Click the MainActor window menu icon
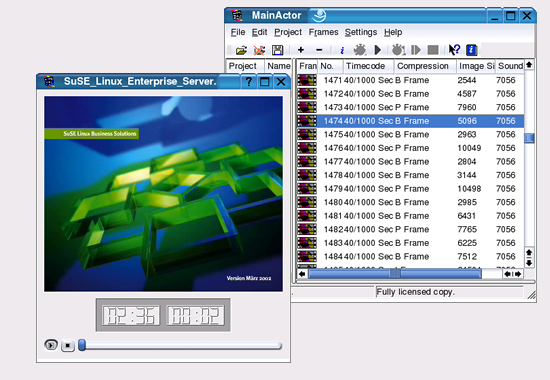Screen dimensions: 550x380 (237, 15)
